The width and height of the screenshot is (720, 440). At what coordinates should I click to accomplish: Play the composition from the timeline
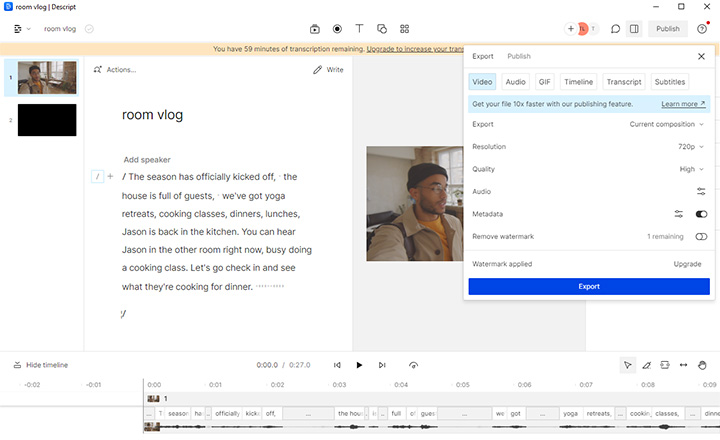point(360,365)
